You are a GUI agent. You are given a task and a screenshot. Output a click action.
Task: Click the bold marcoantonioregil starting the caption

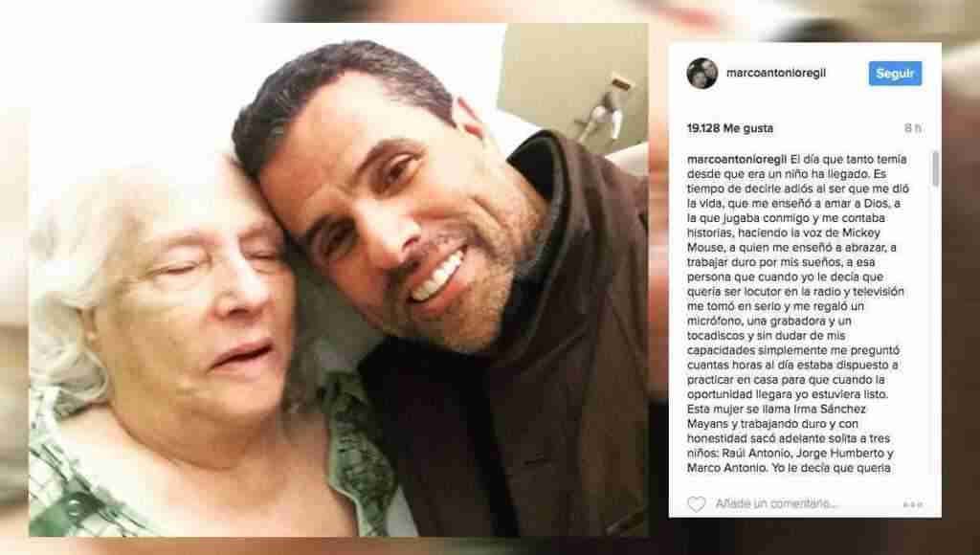737,160
